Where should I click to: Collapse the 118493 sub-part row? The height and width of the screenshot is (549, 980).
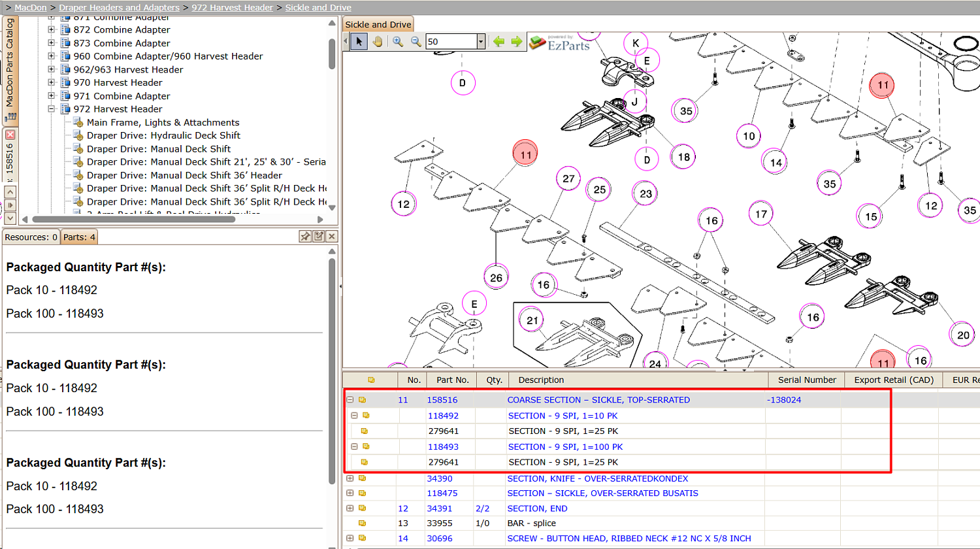coord(354,447)
